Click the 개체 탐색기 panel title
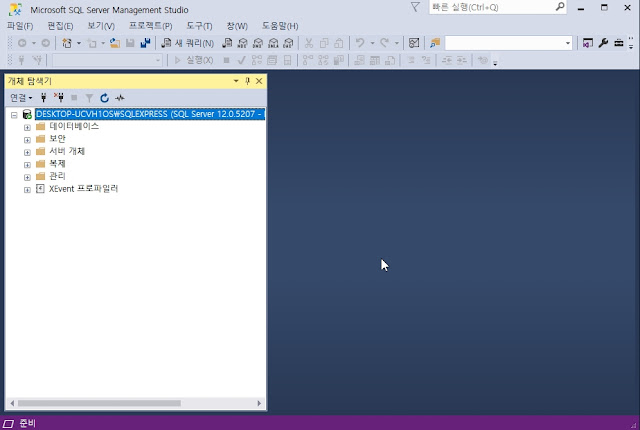 [x=30, y=81]
